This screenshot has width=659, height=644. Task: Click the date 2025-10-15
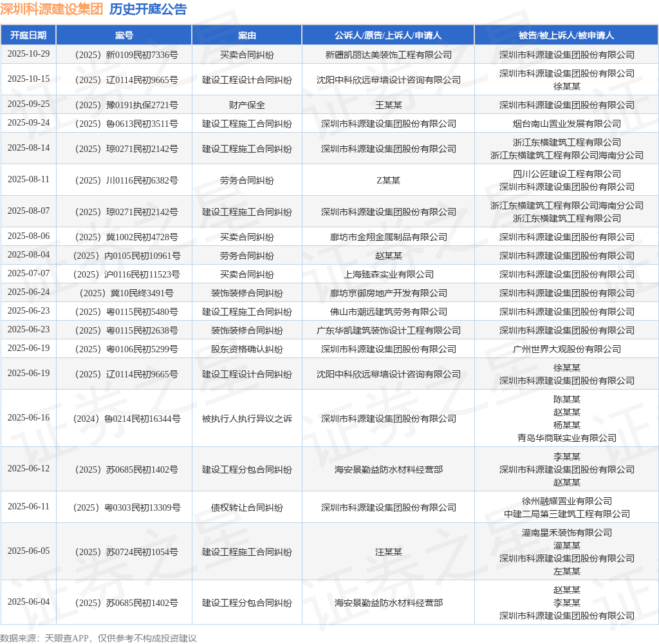click(x=28, y=79)
